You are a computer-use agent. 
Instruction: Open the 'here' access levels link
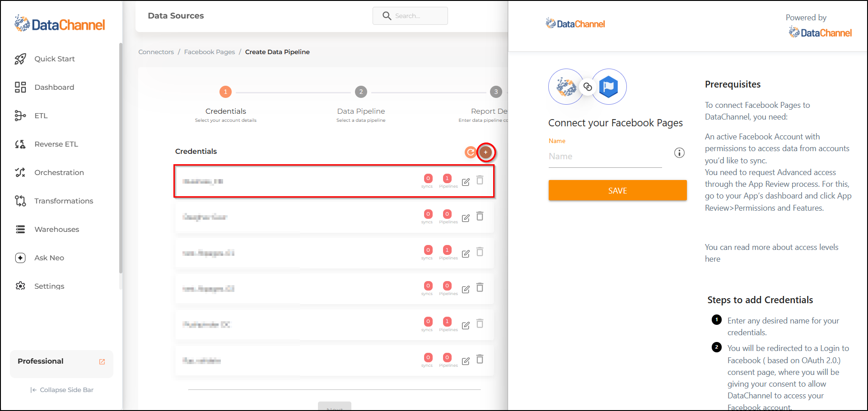(x=713, y=259)
